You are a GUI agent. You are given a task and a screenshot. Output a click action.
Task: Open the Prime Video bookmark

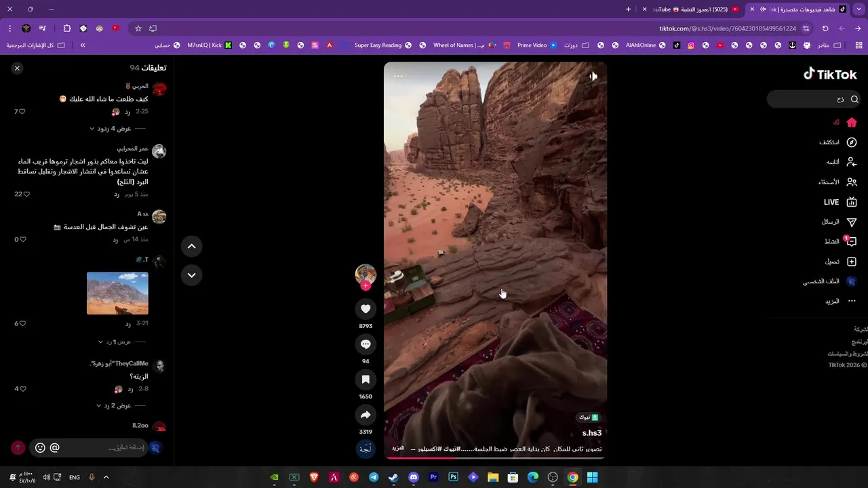536,45
